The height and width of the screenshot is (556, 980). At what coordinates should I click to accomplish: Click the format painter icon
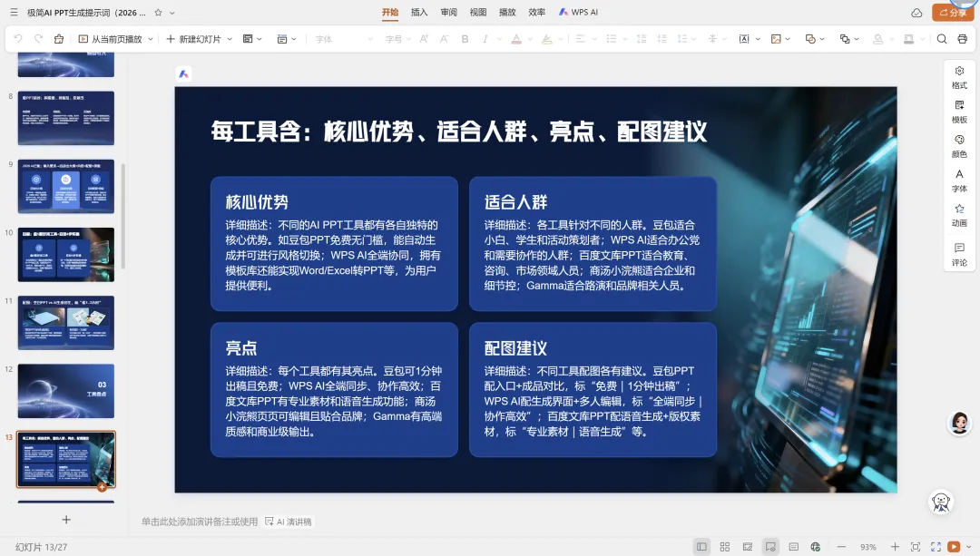point(59,39)
